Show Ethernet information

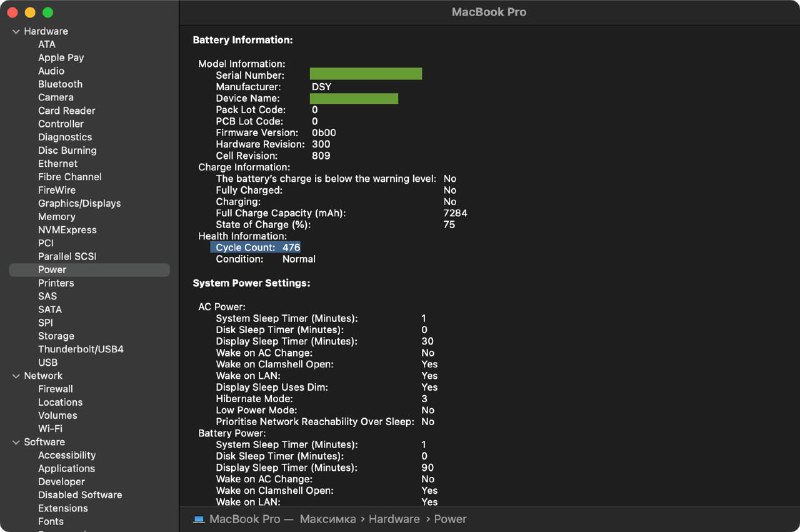(x=58, y=164)
